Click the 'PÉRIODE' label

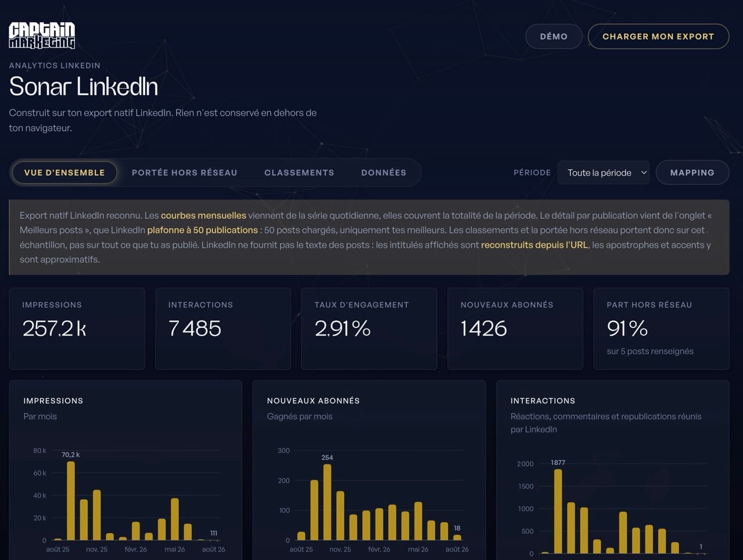point(532,172)
